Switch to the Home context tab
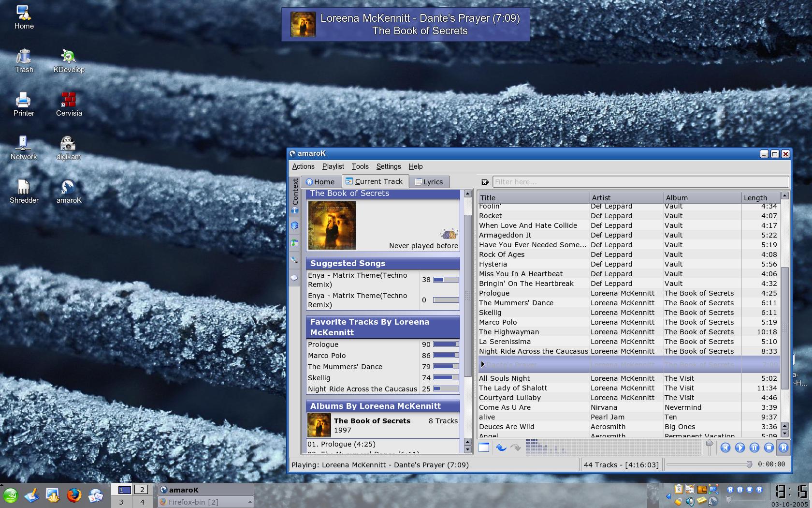 point(321,182)
